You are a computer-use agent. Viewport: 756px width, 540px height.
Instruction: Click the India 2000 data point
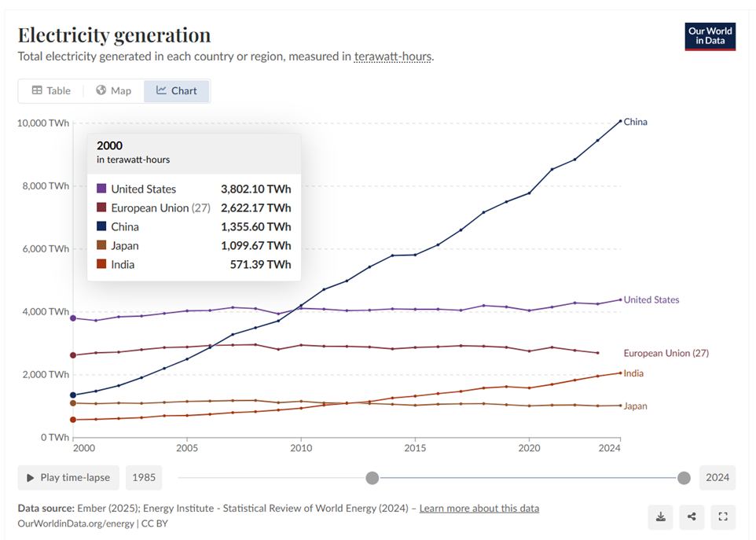click(x=73, y=420)
